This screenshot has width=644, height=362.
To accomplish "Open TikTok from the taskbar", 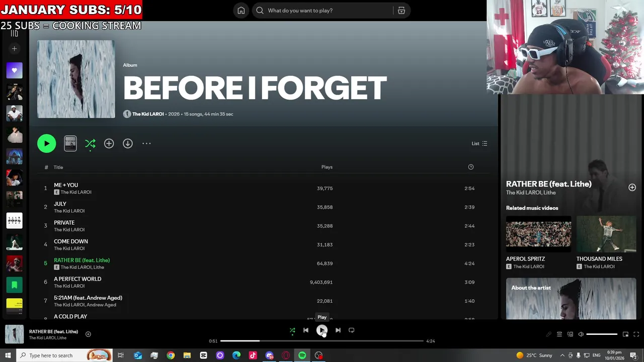I will [x=253, y=355].
